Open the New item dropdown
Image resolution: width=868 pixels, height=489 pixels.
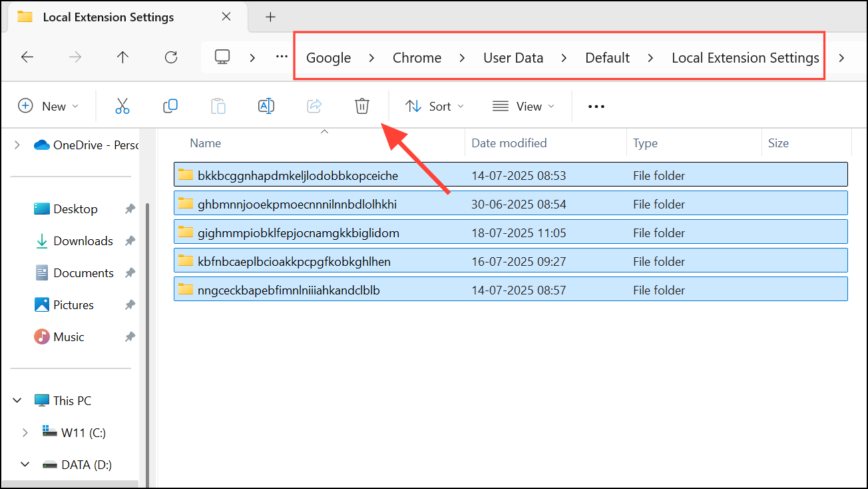tap(47, 105)
